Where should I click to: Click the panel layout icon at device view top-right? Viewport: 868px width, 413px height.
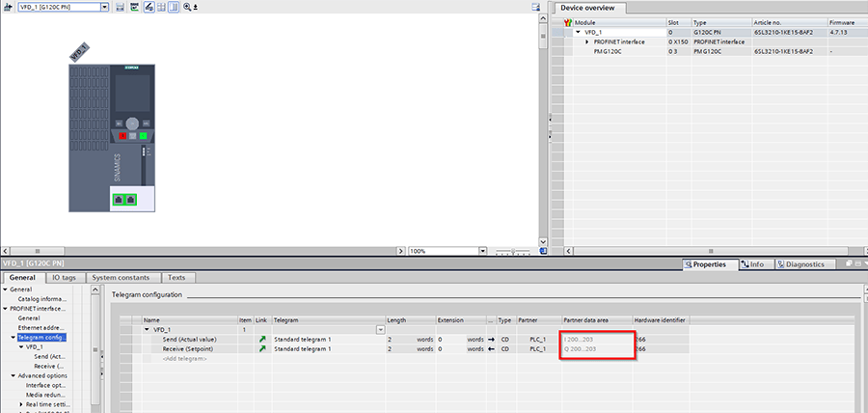535,7
